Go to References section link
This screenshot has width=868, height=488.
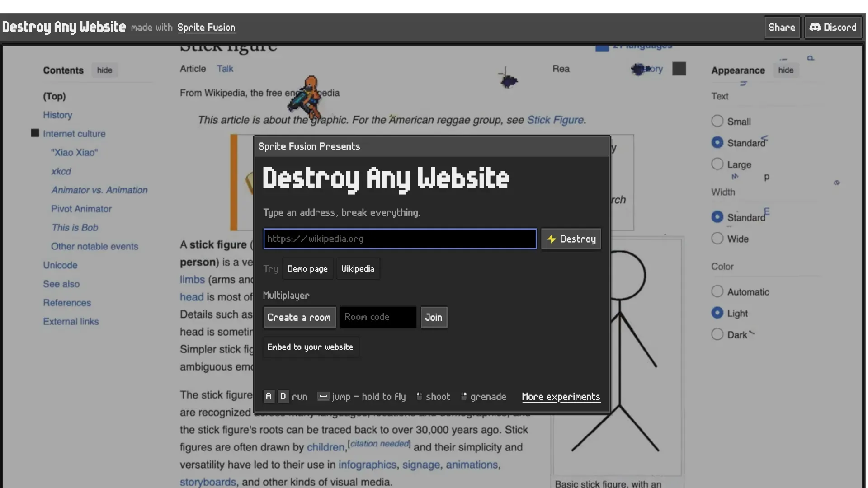coord(67,303)
